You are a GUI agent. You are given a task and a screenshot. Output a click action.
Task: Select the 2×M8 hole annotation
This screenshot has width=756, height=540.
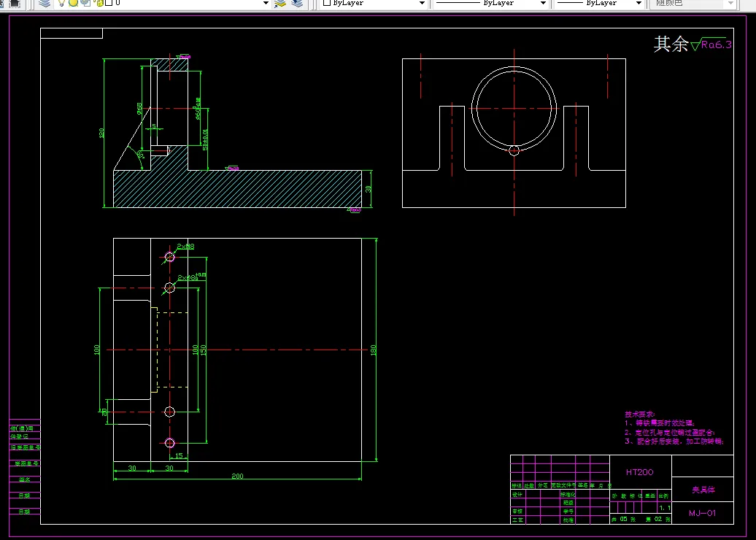pos(185,247)
